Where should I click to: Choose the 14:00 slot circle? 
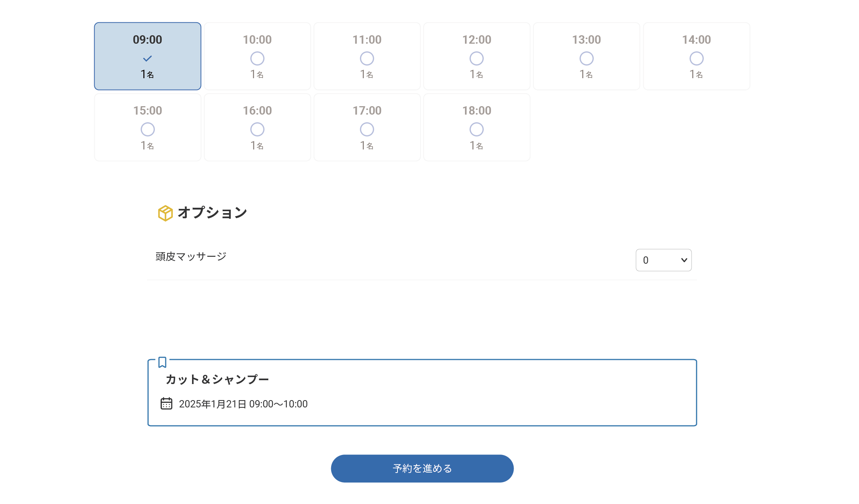696,59
